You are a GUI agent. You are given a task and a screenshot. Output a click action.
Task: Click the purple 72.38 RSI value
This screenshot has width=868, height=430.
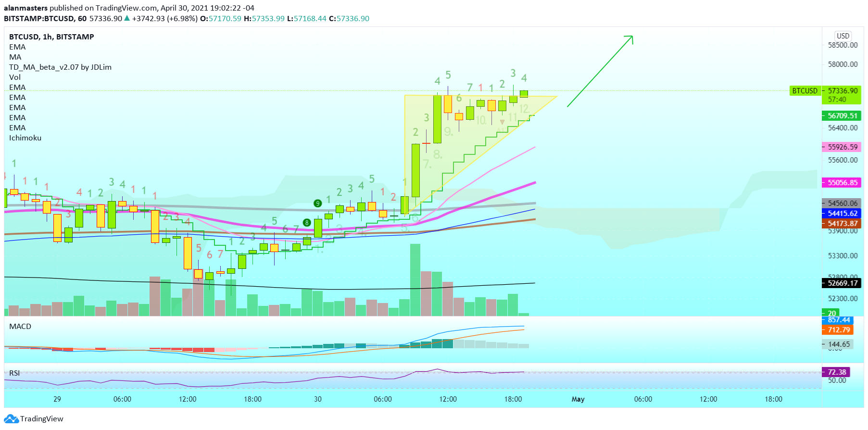(837, 372)
